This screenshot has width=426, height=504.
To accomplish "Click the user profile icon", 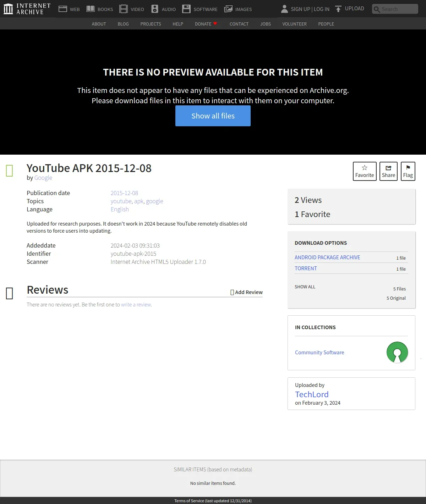I will (x=284, y=9).
